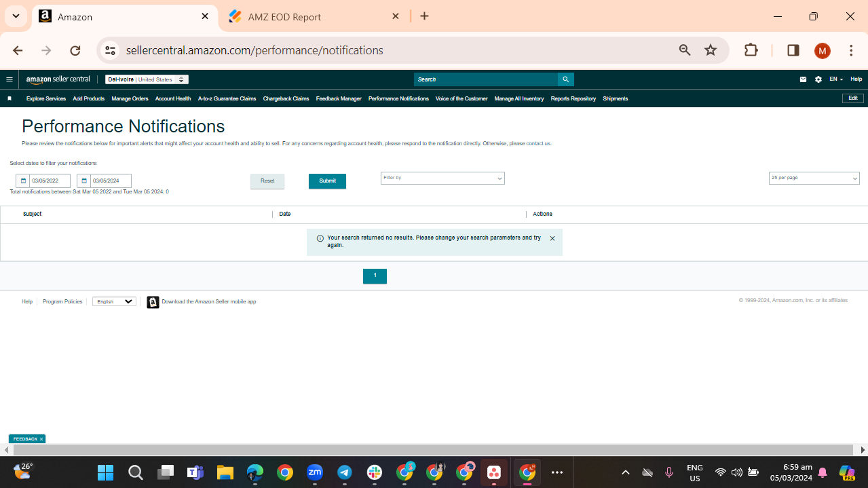The width and height of the screenshot is (868, 488).
Task: Open a new browser tab
Action: click(425, 16)
